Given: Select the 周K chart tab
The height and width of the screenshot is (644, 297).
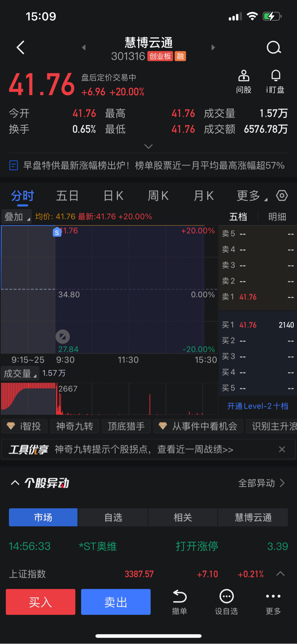Looking at the screenshot, I should [x=158, y=196].
